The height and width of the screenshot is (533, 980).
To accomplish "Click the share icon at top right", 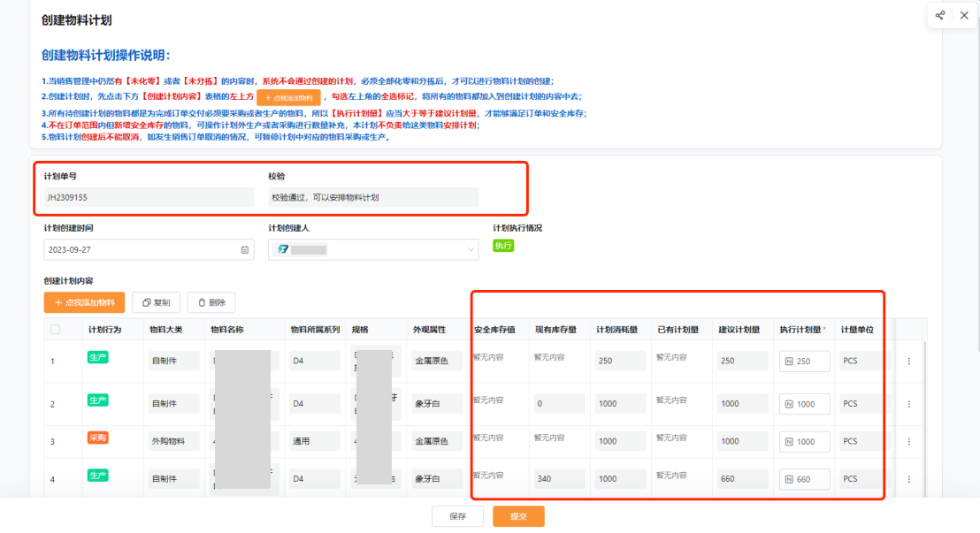I will click(940, 15).
